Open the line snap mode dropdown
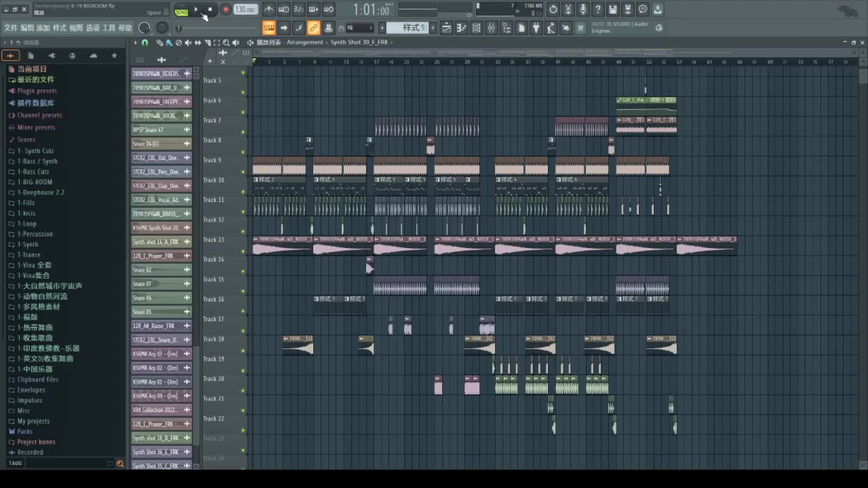Viewport: 868px width, 488px height. pyautogui.click(x=360, y=28)
